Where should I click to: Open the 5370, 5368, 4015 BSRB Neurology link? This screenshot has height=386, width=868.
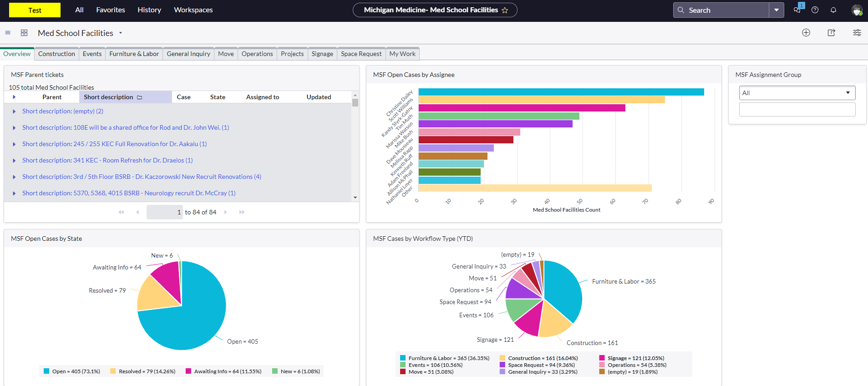pyautogui.click(x=129, y=193)
